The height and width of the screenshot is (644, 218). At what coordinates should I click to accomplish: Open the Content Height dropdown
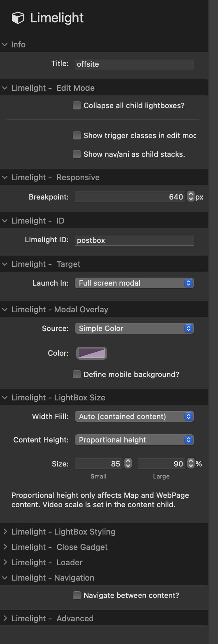tap(134, 440)
